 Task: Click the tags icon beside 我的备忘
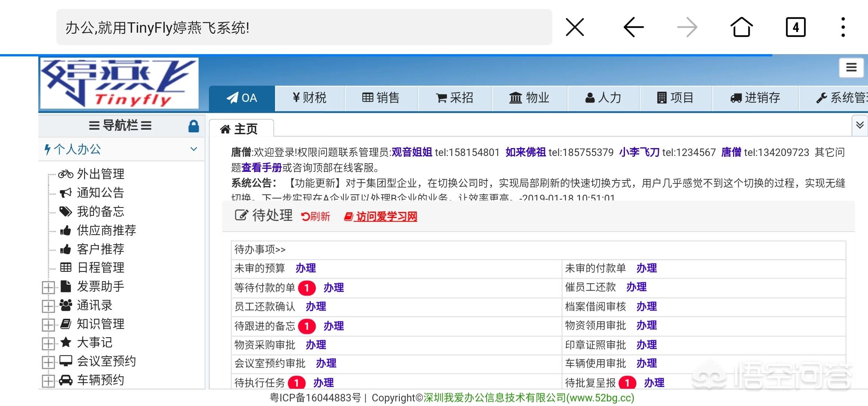tap(66, 212)
